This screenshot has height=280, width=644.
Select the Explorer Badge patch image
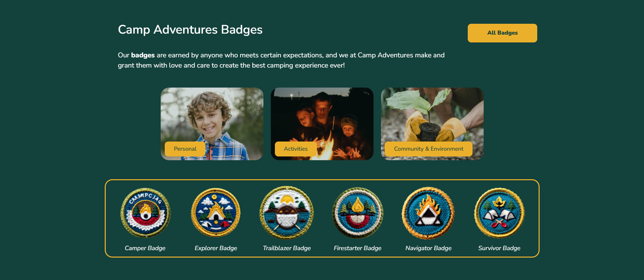[216, 213]
